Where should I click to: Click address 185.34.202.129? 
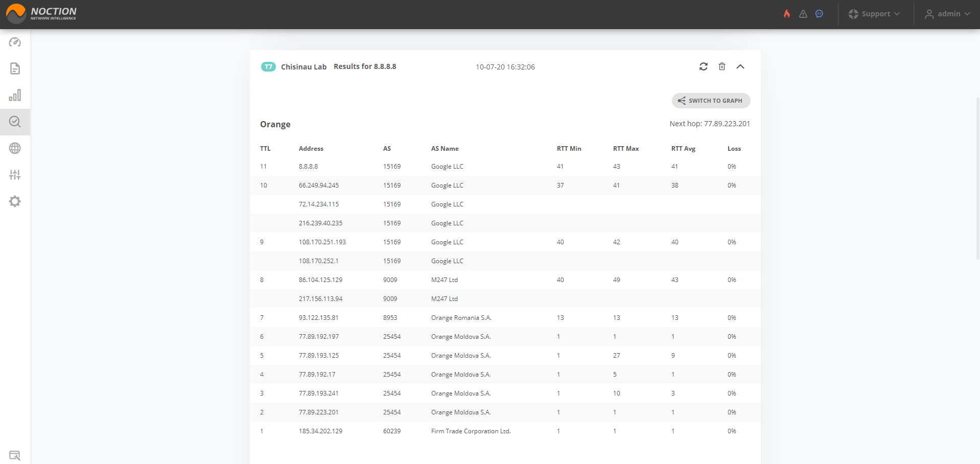320,431
